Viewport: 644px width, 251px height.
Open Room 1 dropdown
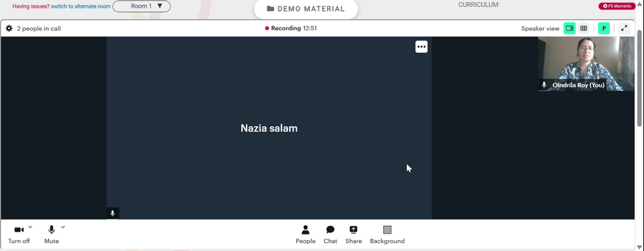pyautogui.click(x=142, y=6)
